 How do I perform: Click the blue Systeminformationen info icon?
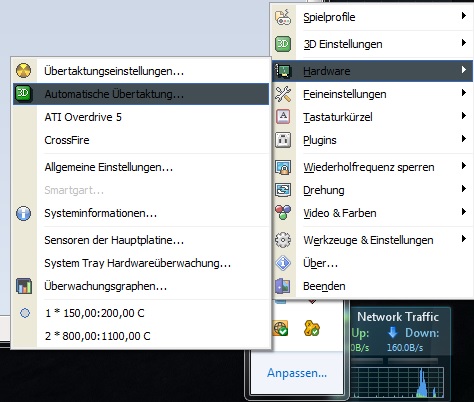(x=23, y=213)
